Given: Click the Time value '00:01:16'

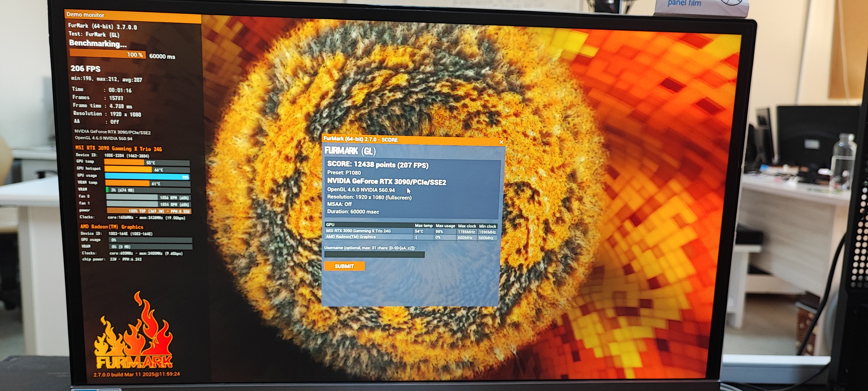Looking at the screenshot, I should (120, 90).
